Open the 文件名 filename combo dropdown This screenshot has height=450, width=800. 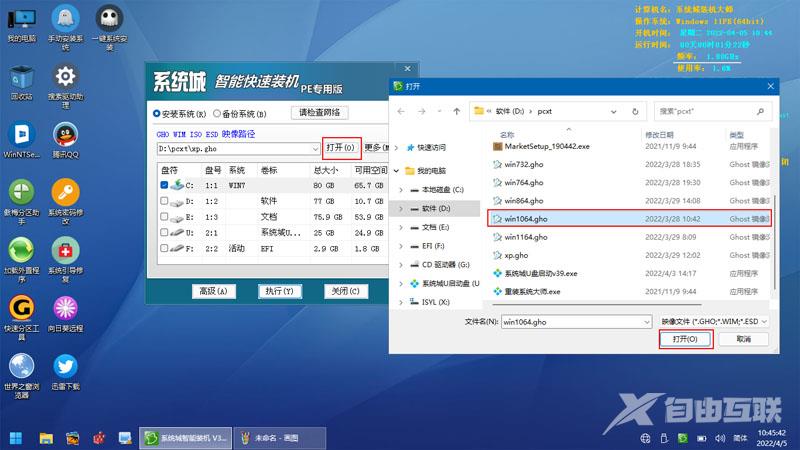pos(646,322)
